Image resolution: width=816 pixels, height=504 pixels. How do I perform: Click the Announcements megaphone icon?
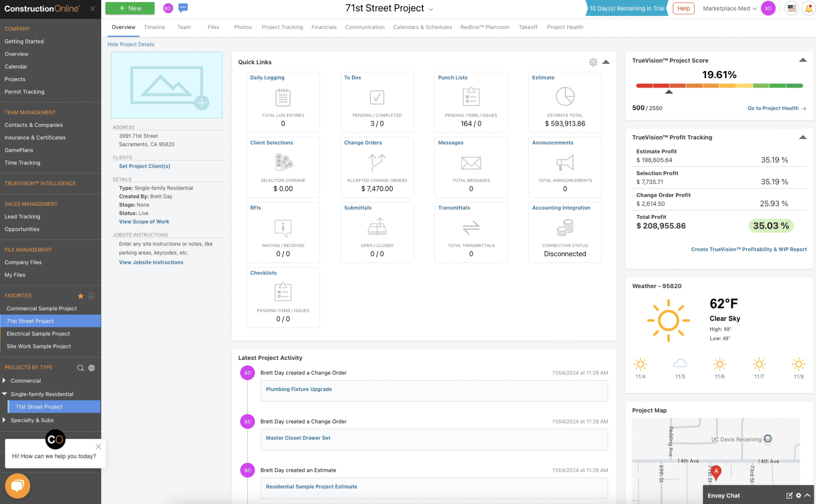(564, 162)
